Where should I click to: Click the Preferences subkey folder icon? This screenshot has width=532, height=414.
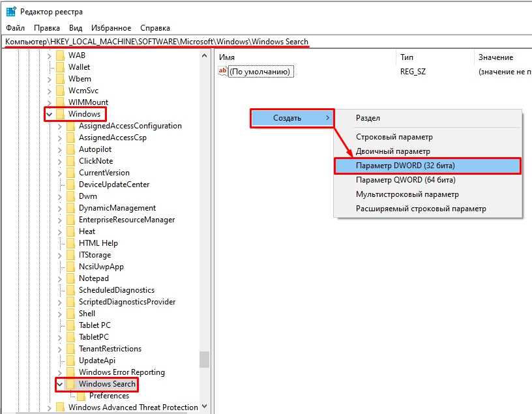pyautogui.click(x=81, y=396)
